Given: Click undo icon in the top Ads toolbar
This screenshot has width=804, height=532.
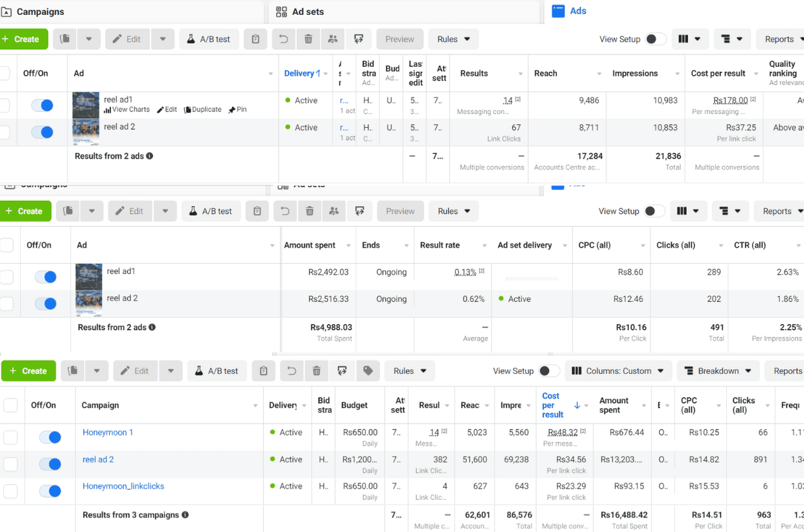Looking at the screenshot, I should (x=283, y=39).
